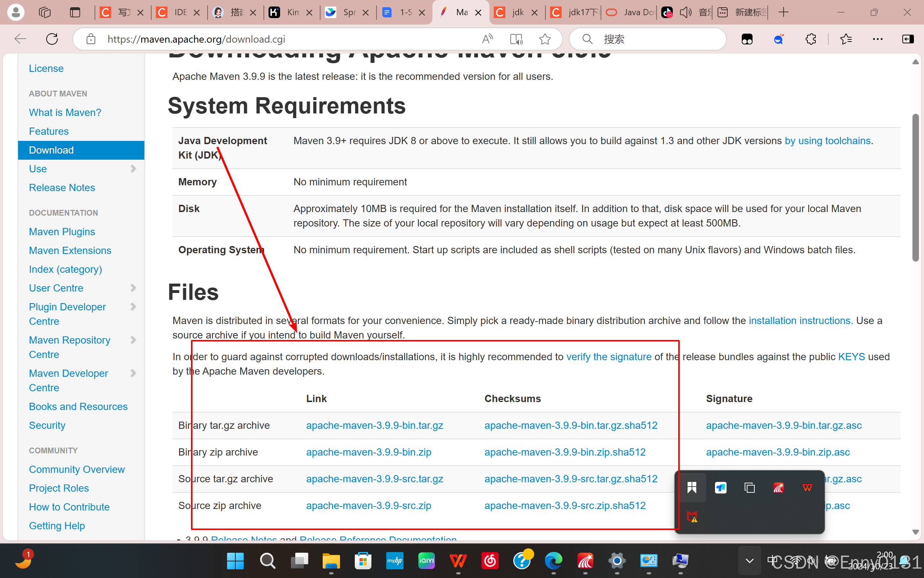View site information lock icon
The image size is (924, 578).
point(91,39)
